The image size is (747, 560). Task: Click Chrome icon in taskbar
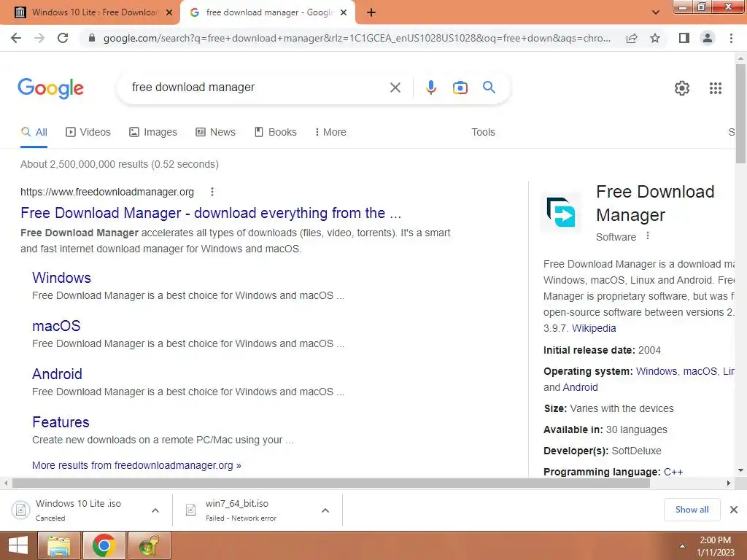pyautogui.click(x=104, y=545)
